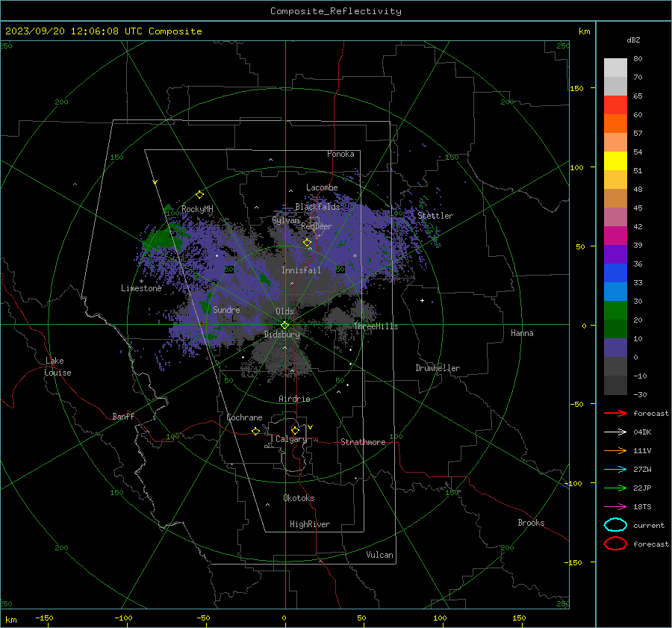Click the Drumheller town label
The image size is (672, 628).
click(x=438, y=368)
